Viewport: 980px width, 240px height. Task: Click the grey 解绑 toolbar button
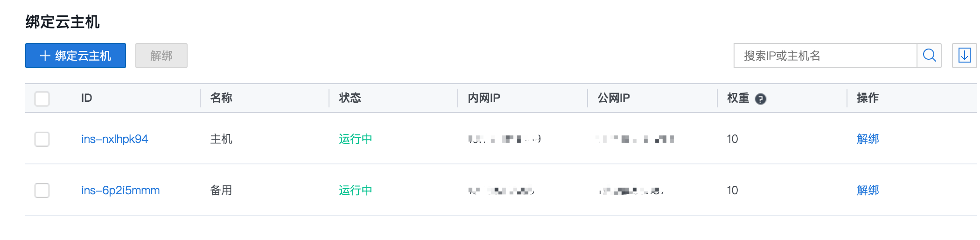pyautogui.click(x=161, y=56)
